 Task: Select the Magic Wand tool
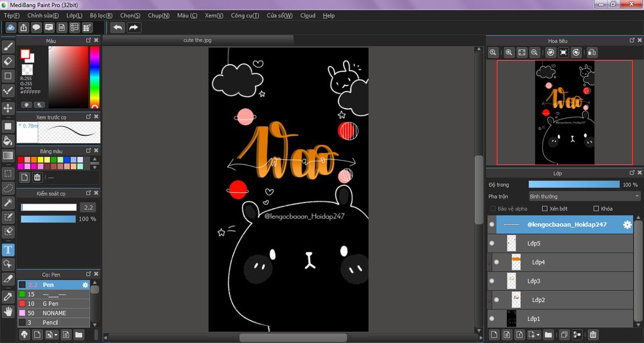[8, 202]
